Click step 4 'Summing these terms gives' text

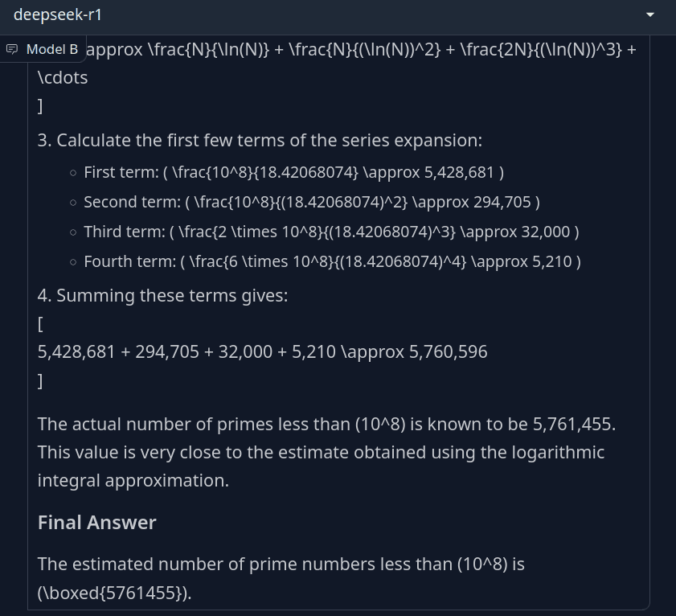click(162, 295)
